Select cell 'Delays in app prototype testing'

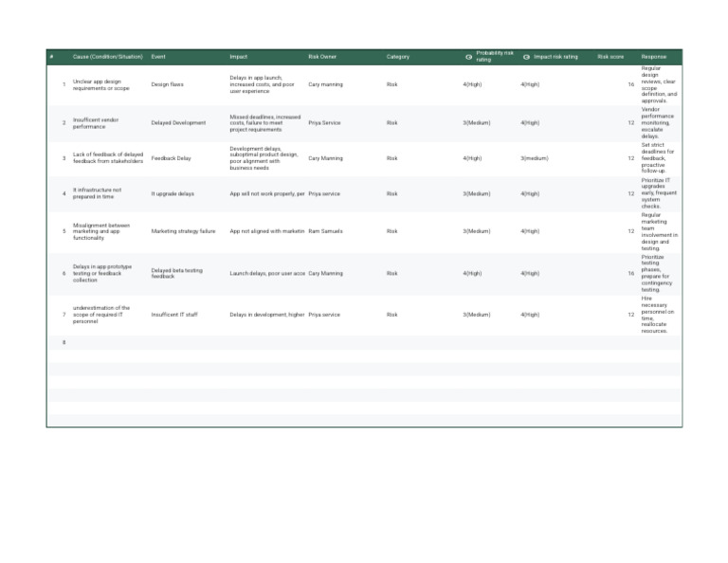[x=102, y=273]
